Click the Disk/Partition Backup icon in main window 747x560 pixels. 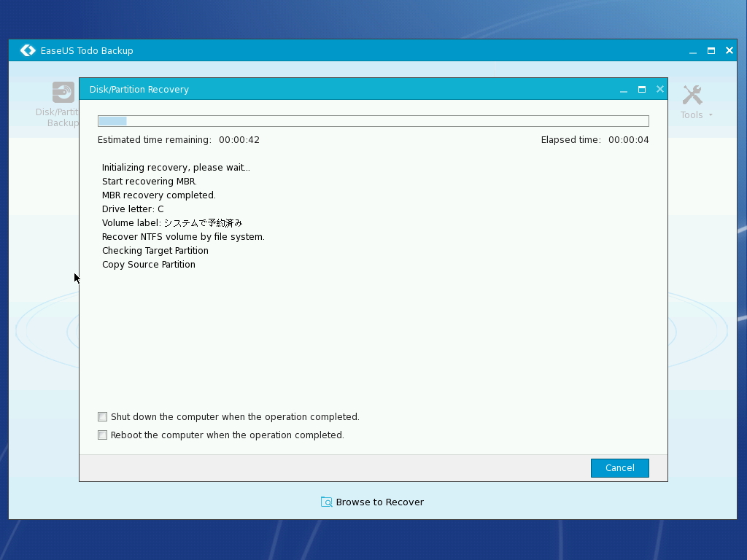[x=63, y=93]
